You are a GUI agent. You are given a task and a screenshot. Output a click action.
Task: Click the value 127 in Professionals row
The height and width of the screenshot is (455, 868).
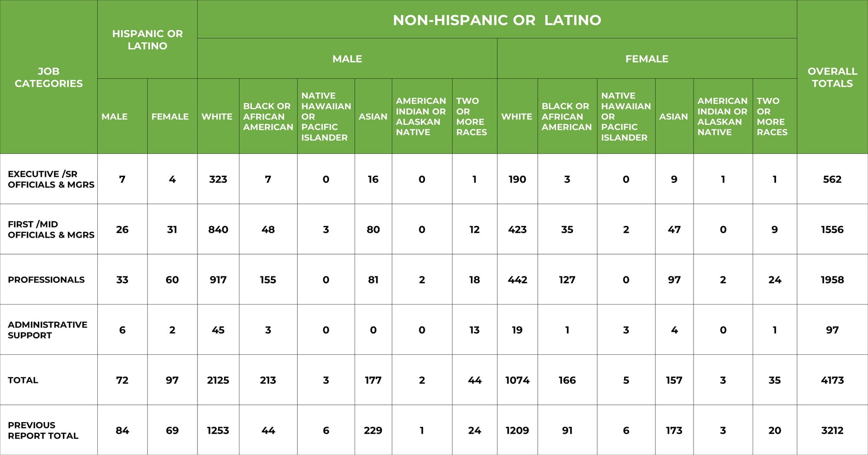click(567, 280)
